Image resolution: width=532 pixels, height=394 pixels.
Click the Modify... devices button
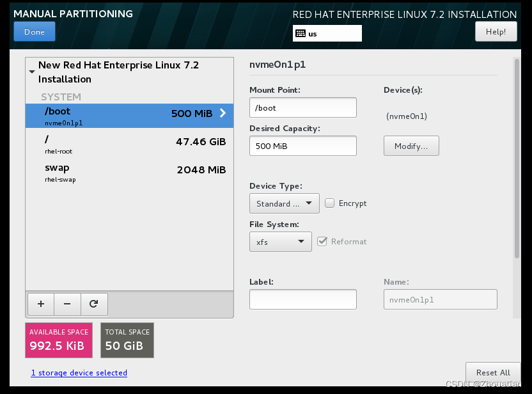pyautogui.click(x=411, y=146)
